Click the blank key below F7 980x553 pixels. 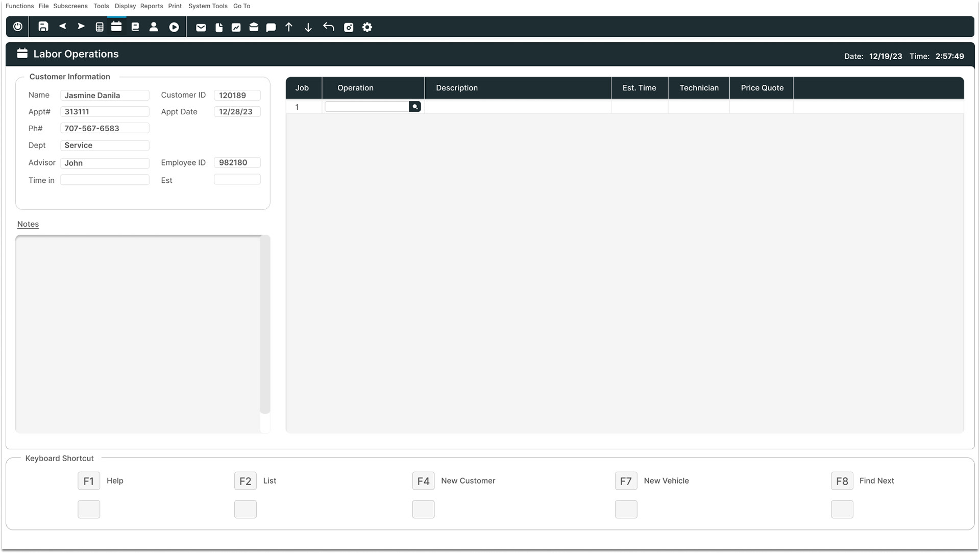coord(626,509)
